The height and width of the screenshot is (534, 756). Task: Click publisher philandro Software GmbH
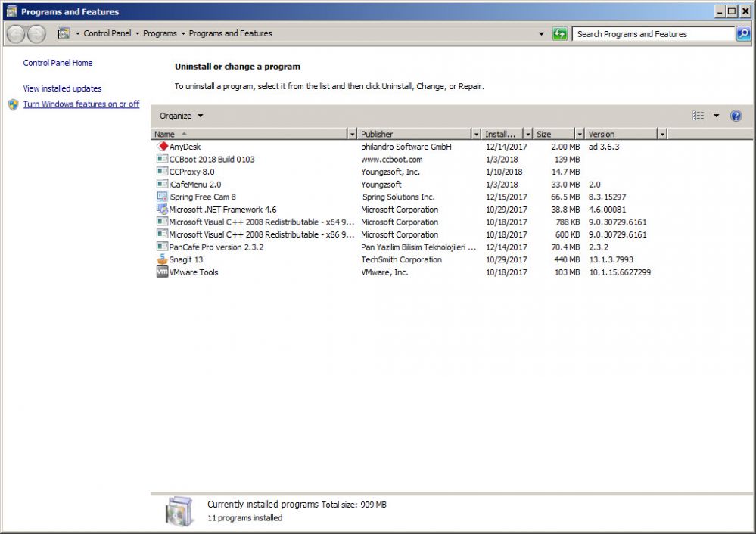tap(406, 147)
